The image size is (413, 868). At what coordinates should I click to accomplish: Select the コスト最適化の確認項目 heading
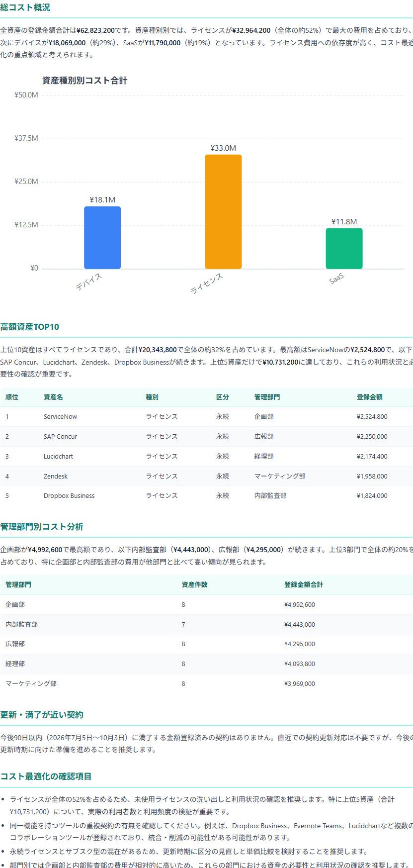pyautogui.click(x=46, y=776)
